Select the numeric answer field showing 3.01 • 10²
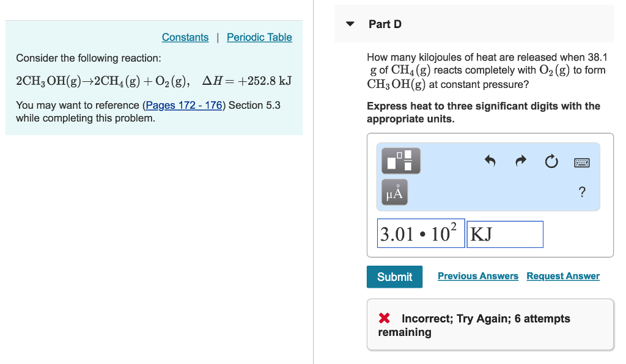The width and height of the screenshot is (626, 364). pyautogui.click(x=421, y=234)
